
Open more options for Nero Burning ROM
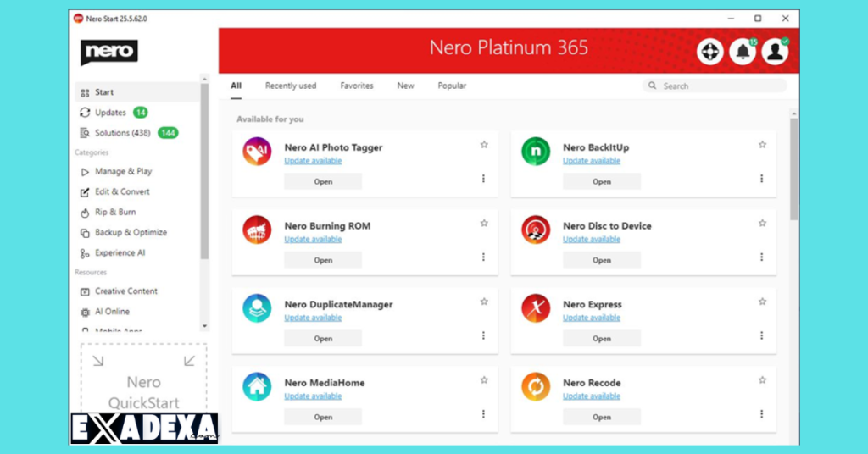click(x=483, y=257)
